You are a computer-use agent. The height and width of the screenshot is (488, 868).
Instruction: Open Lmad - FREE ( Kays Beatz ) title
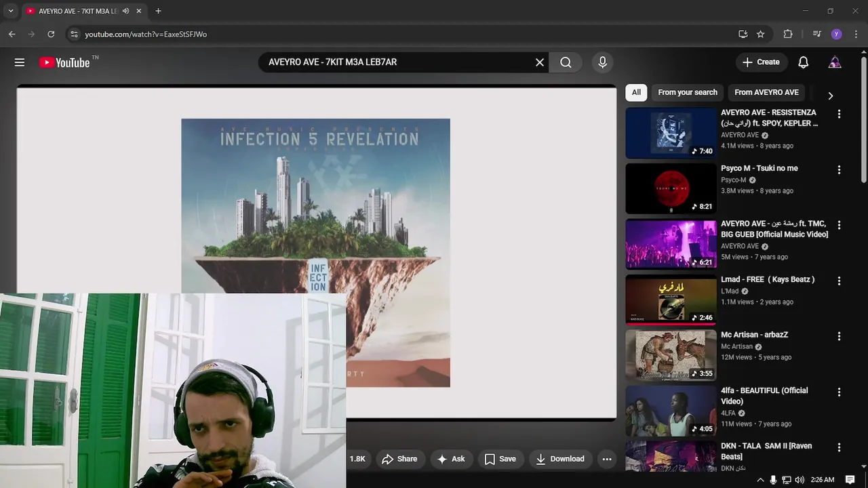point(768,279)
